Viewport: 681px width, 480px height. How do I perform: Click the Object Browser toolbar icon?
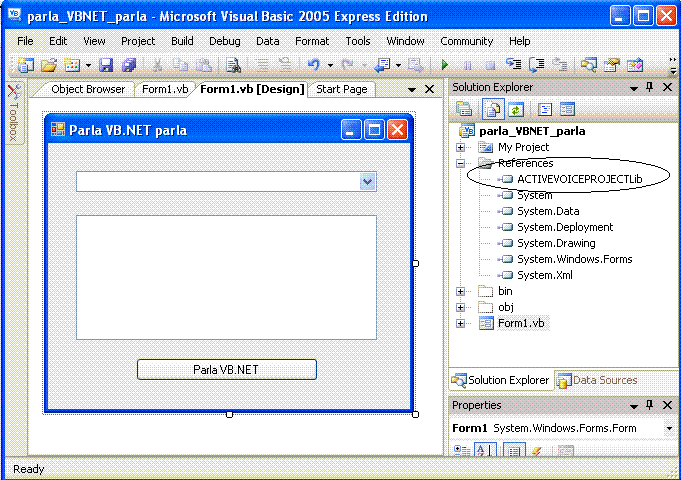pyautogui.click(x=635, y=65)
